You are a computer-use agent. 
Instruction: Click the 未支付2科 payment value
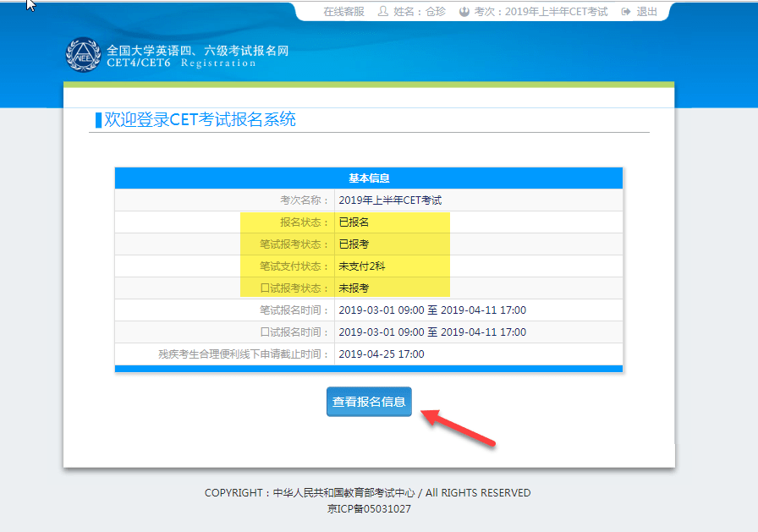(x=361, y=266)
